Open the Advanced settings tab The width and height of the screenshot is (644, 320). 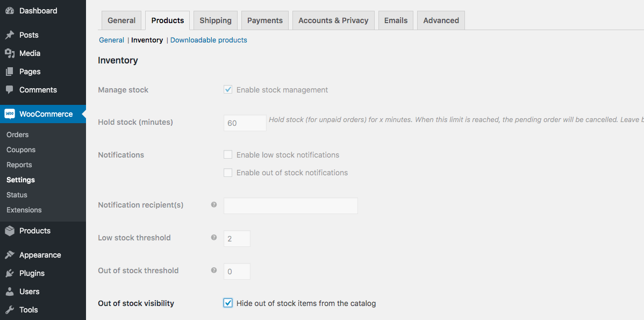[441, 20]
